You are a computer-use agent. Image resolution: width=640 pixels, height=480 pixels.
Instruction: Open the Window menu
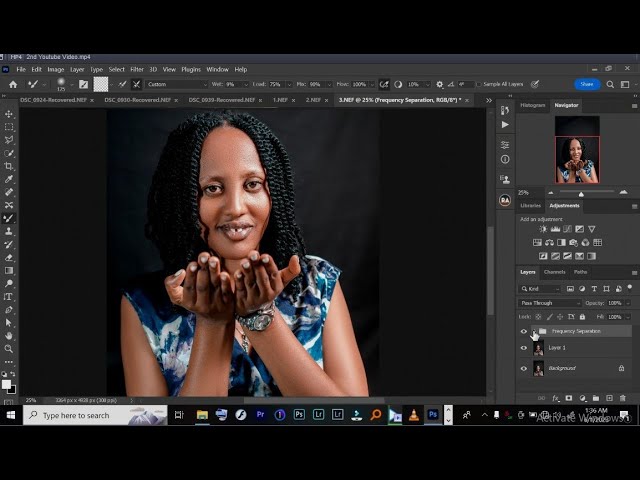[218, 69]
